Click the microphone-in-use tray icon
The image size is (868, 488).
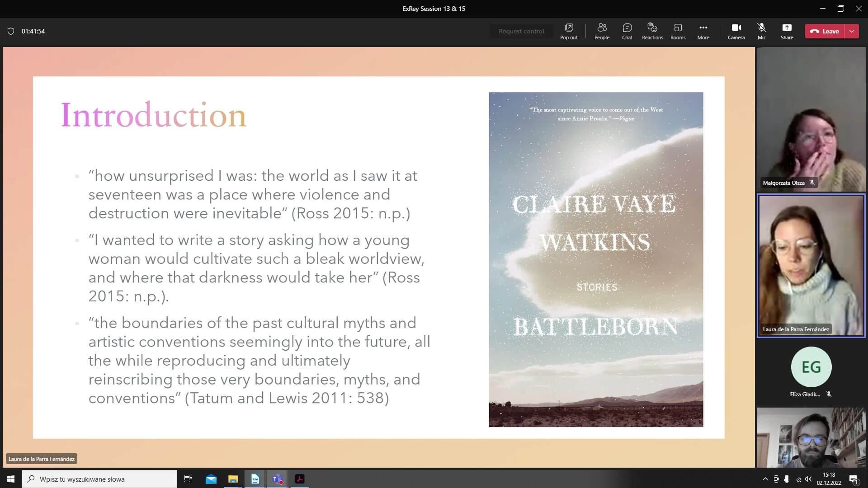point(787,479)
